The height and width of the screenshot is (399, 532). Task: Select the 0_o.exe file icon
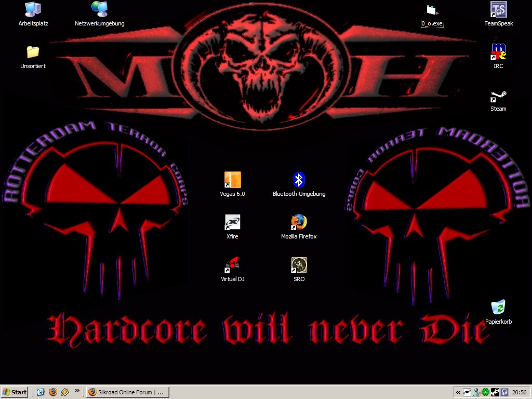pyautogui.click(x=432, y=10)
